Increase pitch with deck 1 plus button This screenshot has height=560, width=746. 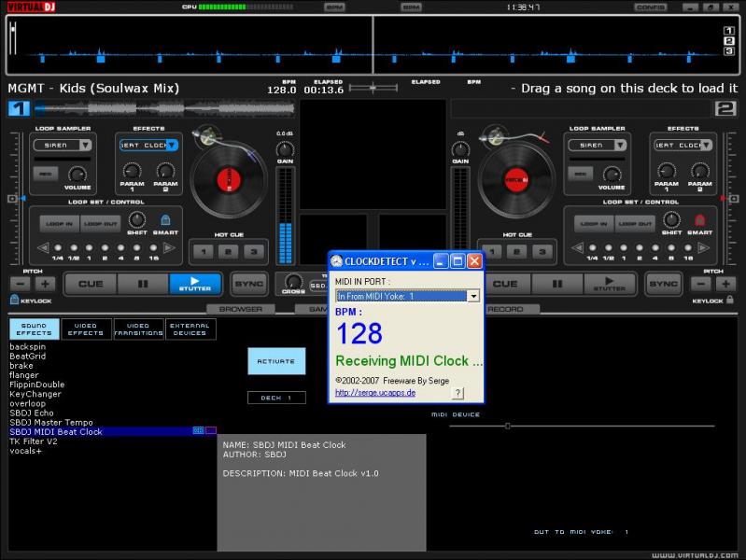(x=45, y=284)
